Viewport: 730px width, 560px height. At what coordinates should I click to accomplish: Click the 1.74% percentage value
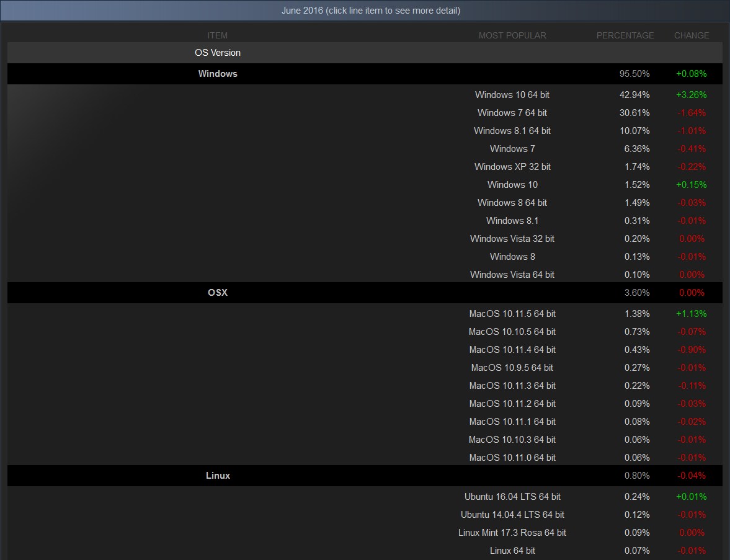(637, 167)
